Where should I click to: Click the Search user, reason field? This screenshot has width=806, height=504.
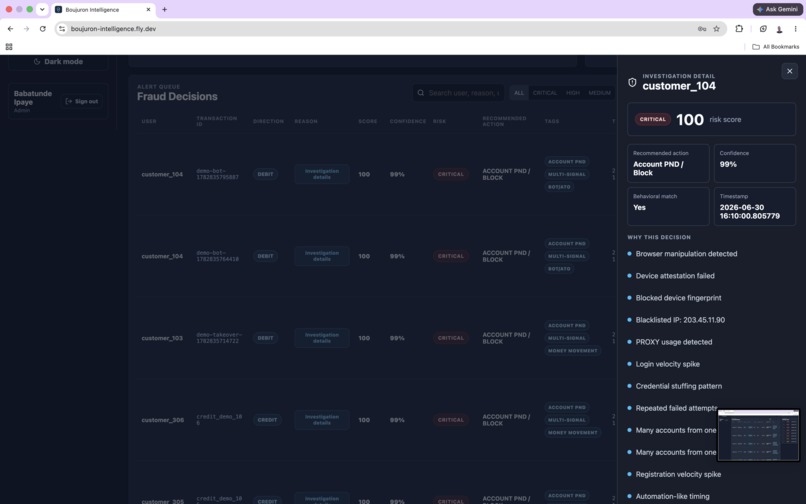click(458, 93)
